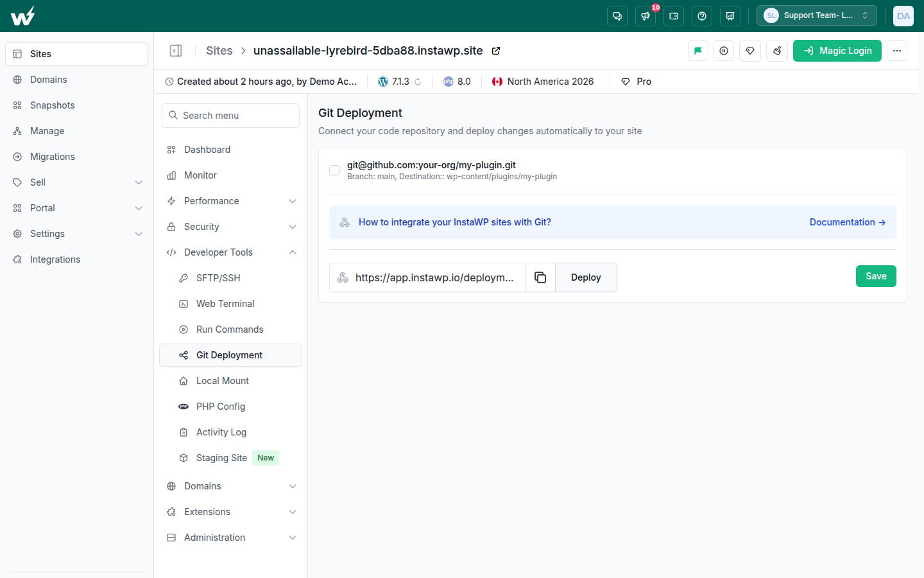Expand the Performance section
Image resolution: width=924 pixels, height=578 pixels.
pyautogui.click(x=231, y=201)
